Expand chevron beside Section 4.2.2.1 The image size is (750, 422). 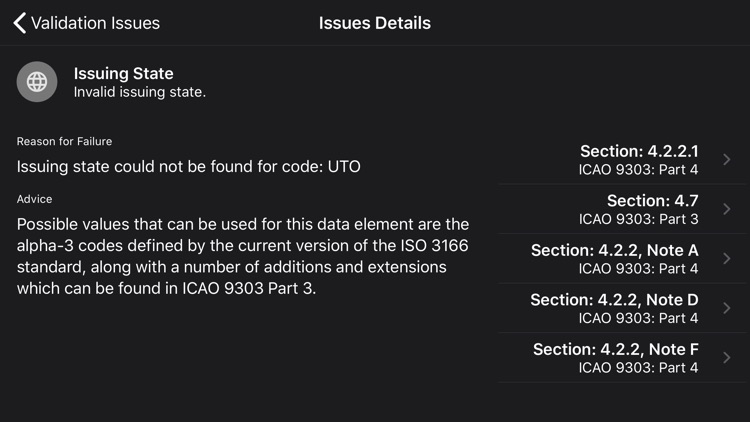point(727,160)
